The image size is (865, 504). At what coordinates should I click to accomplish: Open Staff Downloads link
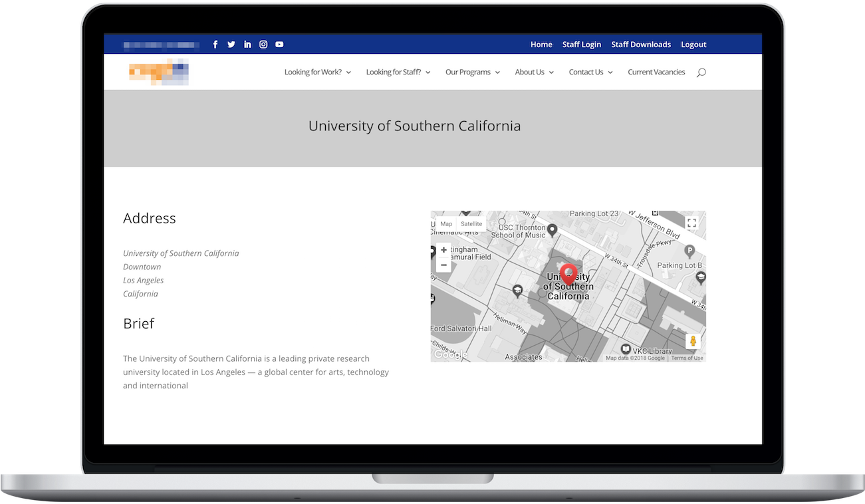641,45
